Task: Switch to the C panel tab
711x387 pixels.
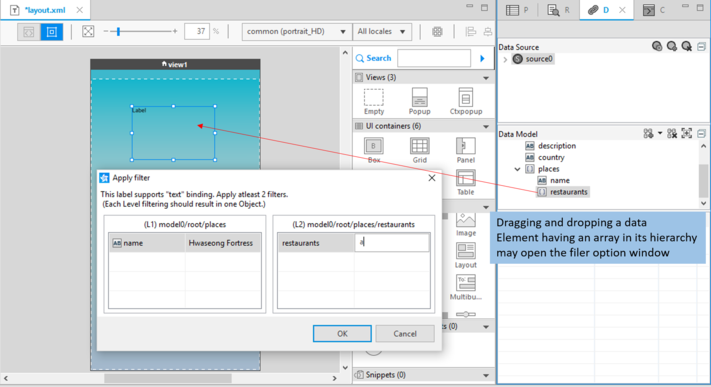Action: pyautogui.click(x=654, y=10)
